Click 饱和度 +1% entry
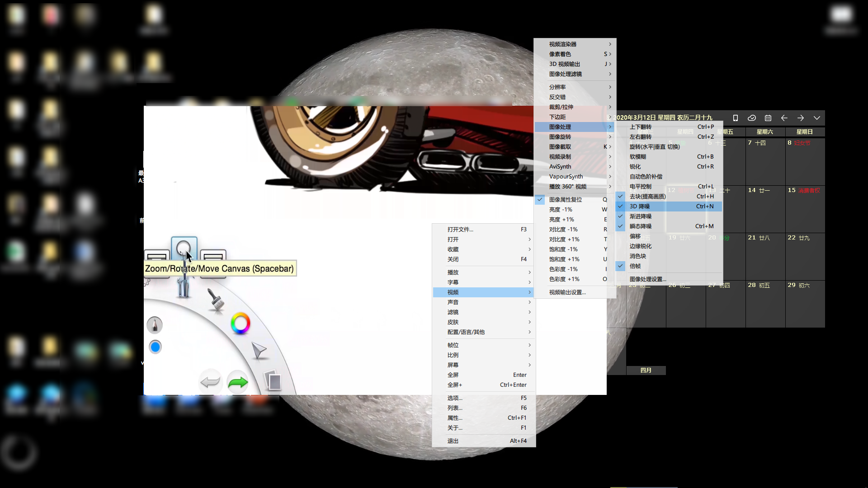Viewport: 868px width, 488px height. tap(574, 259)
